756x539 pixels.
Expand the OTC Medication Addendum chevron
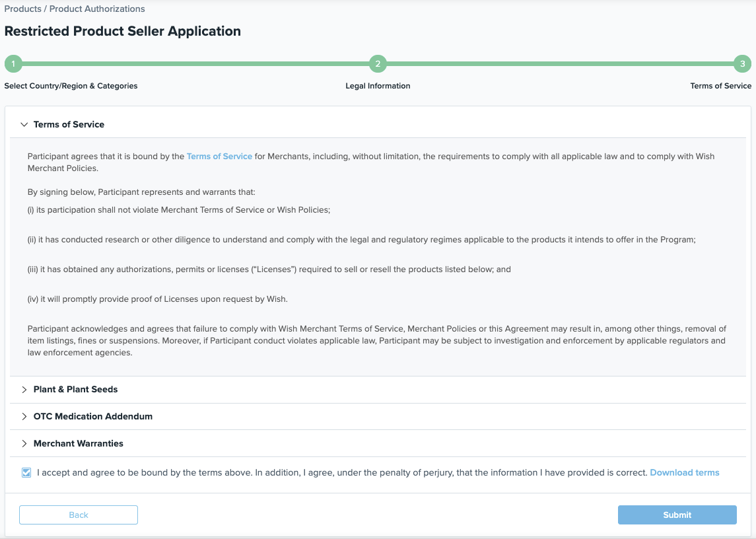coord(24,417)
